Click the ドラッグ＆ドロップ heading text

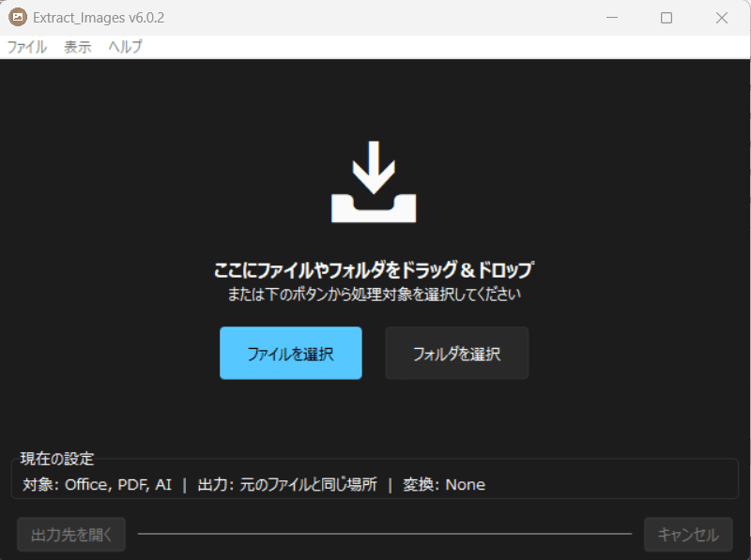[374, 271]
